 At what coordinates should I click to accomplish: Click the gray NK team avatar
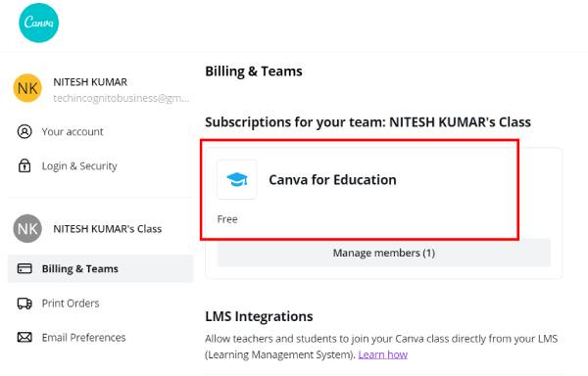tap(27, 228)
